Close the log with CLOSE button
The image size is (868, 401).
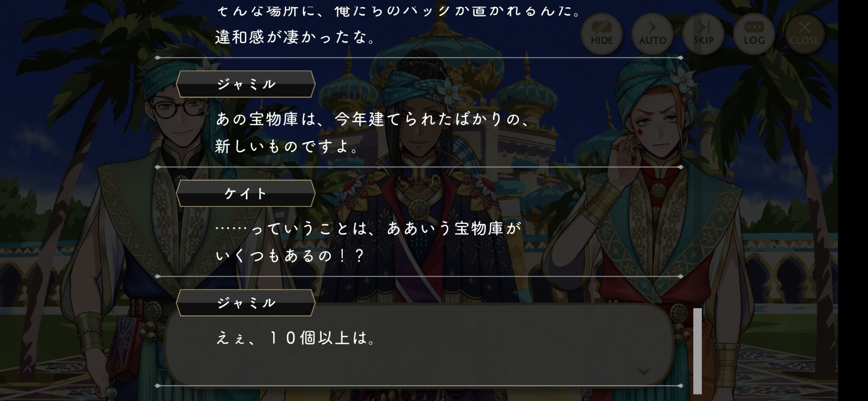pos(804,33)
